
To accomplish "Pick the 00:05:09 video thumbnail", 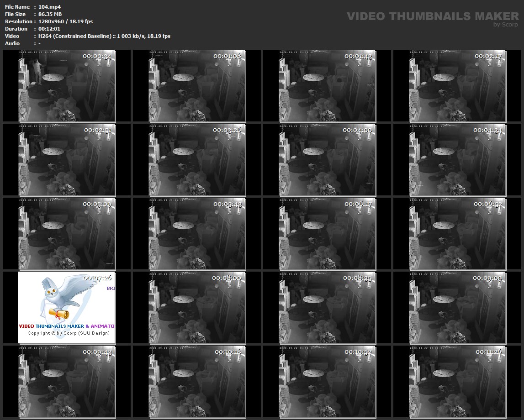I will (x=67, y=234).
